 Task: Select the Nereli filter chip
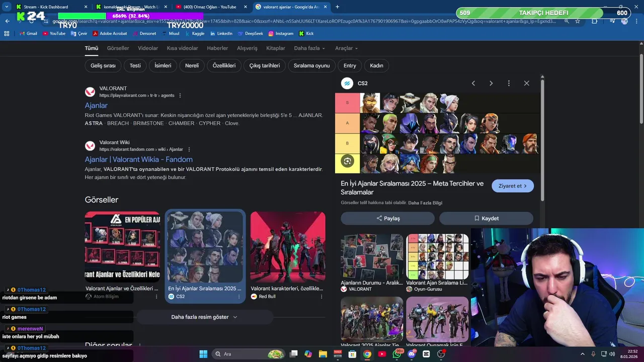(x=192, y=65)
